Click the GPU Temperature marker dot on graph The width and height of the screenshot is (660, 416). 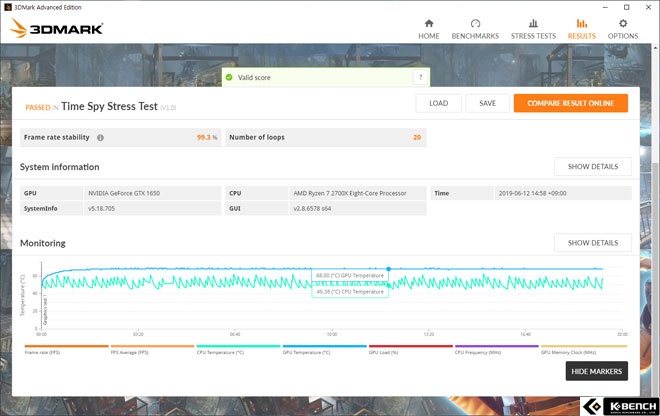(389, 269)
